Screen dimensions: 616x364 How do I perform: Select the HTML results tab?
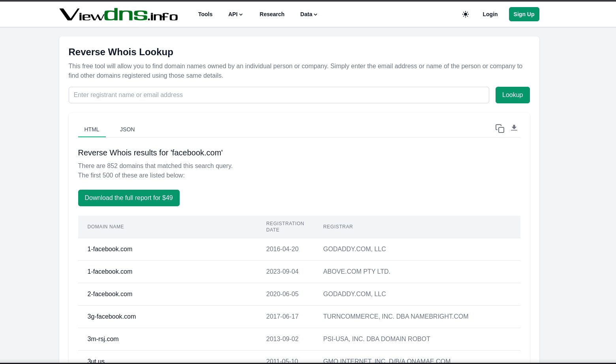point(92,129)
